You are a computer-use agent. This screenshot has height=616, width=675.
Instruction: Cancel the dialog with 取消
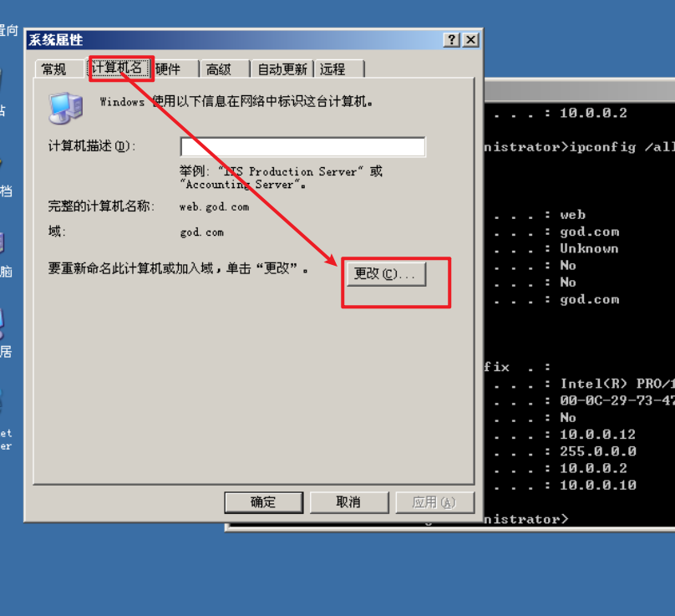tap(348, 502)
